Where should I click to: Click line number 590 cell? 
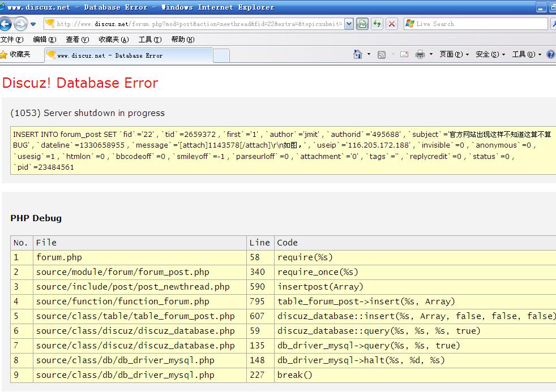(260, 287)
